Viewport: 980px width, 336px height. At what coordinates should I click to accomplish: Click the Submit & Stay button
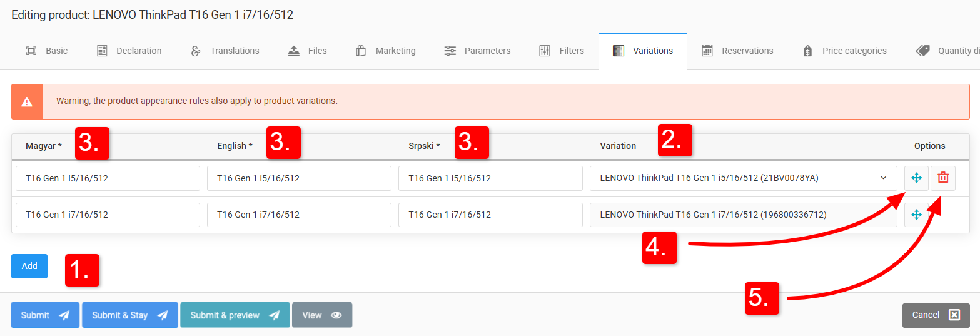pos(129,315)
